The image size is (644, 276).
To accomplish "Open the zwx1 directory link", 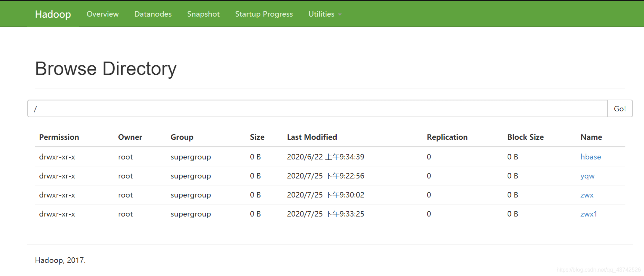I will click(588, 214).
